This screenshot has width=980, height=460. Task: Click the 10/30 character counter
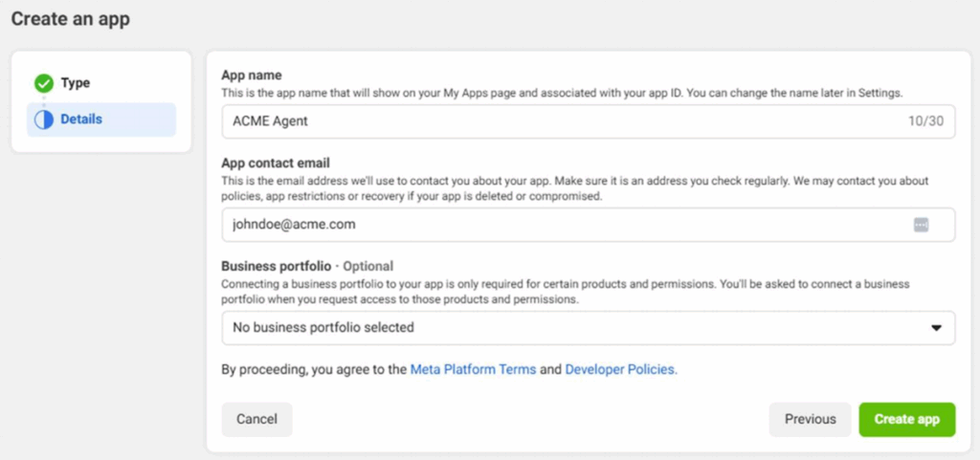click(925, 121)
